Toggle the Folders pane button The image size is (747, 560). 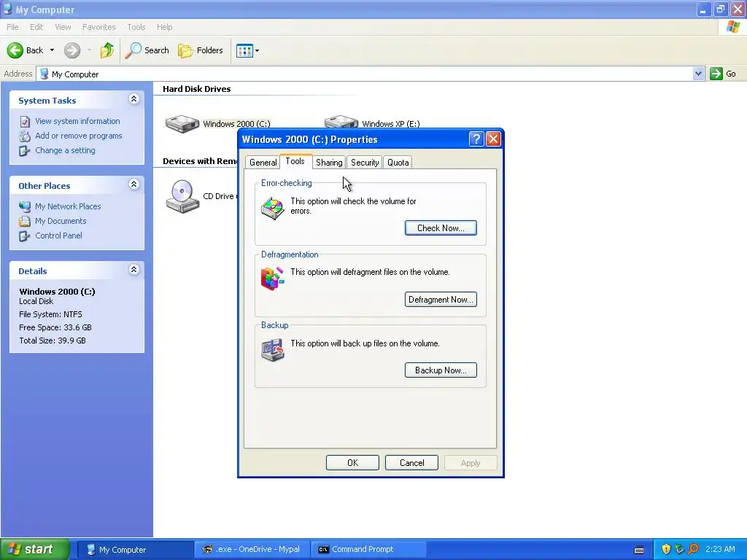click(x=200, y=50)
